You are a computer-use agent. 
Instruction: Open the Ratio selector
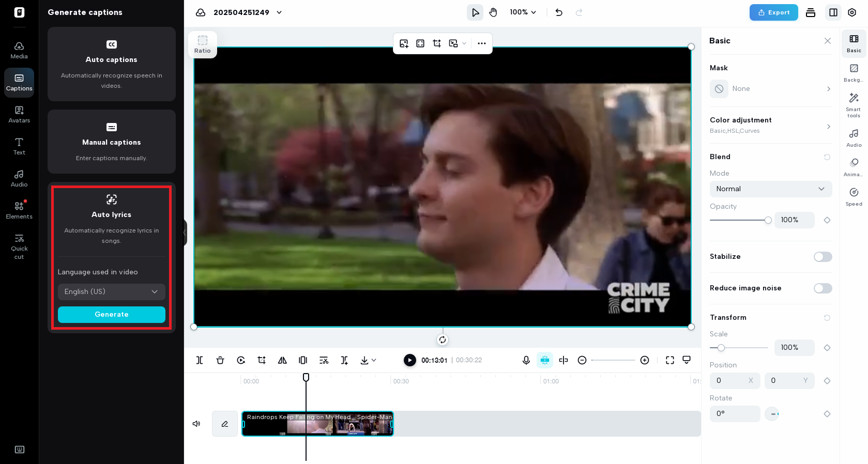[203, 44]
